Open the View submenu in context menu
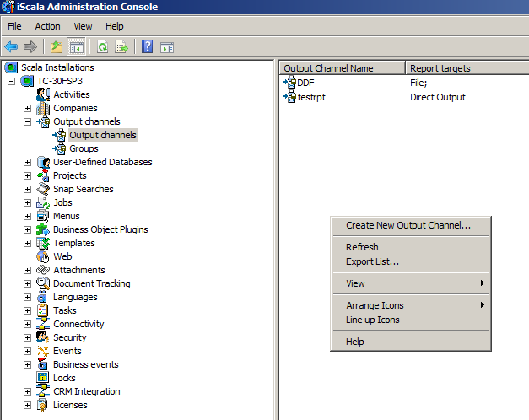529x420 pixels. click(411, 283)
